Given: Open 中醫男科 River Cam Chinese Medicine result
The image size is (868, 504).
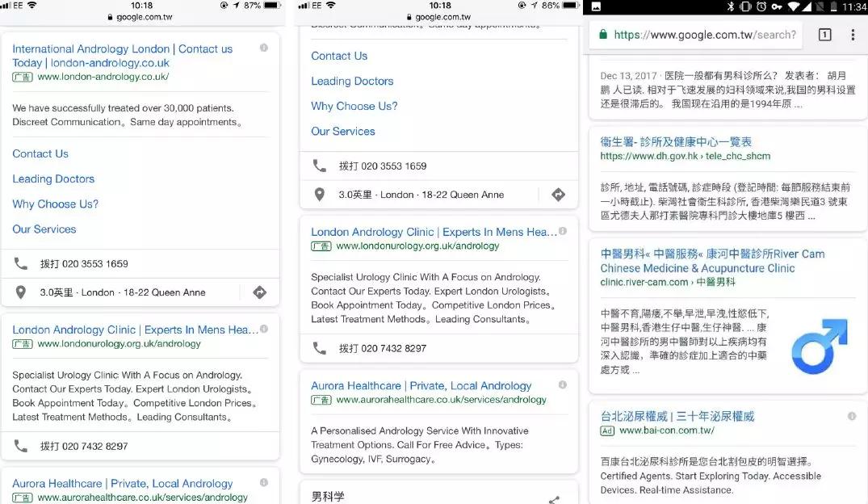Looking at the screenshot, I should coord(712,261).
